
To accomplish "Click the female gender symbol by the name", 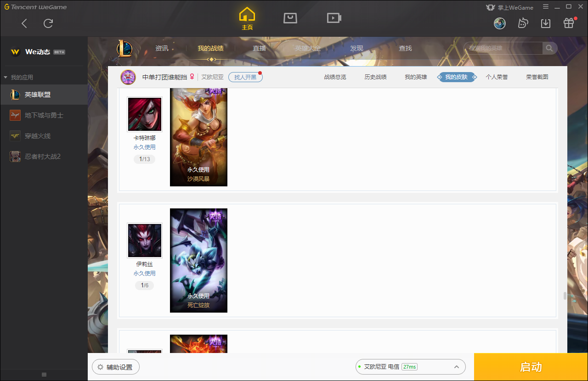I will click(192, 77).
